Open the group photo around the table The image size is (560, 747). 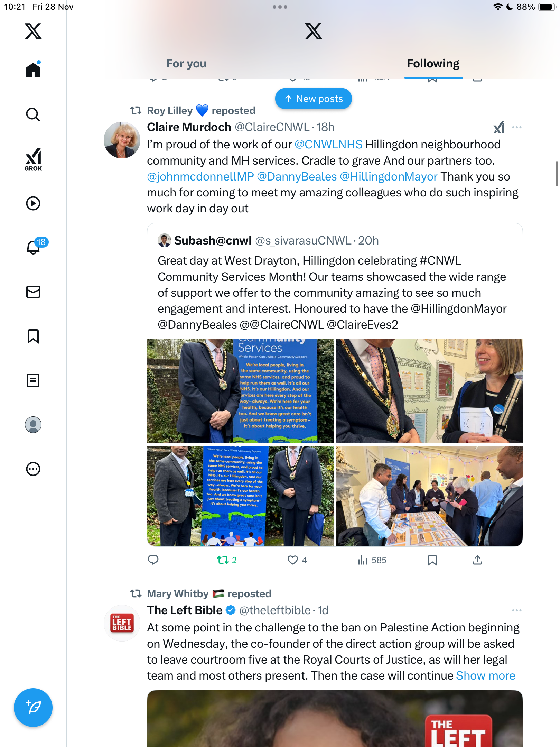tap(429, 496)
